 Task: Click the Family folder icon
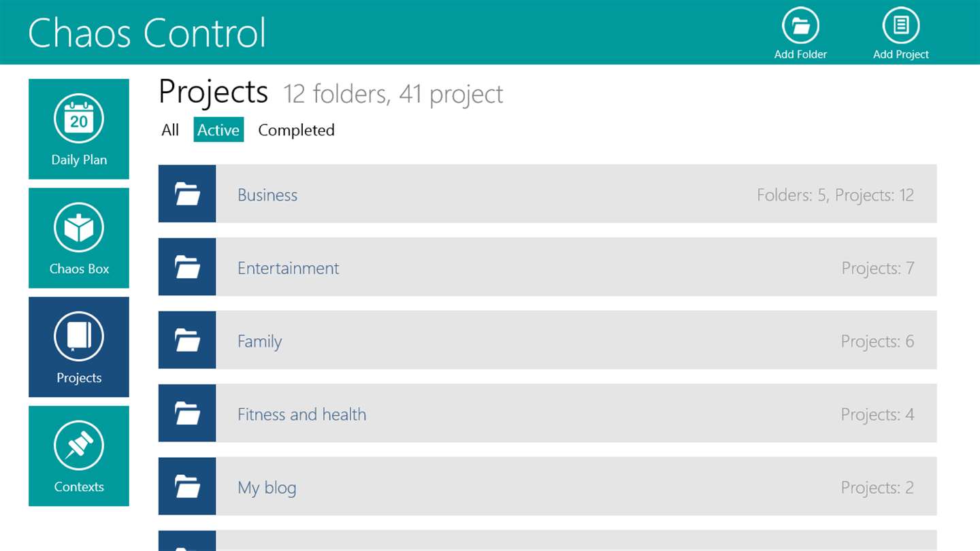187,340
